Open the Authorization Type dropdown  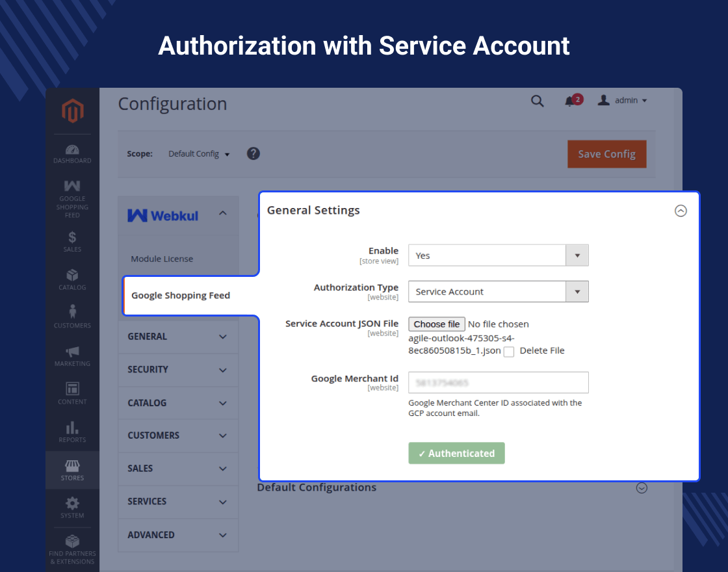[x=498, y=292]
